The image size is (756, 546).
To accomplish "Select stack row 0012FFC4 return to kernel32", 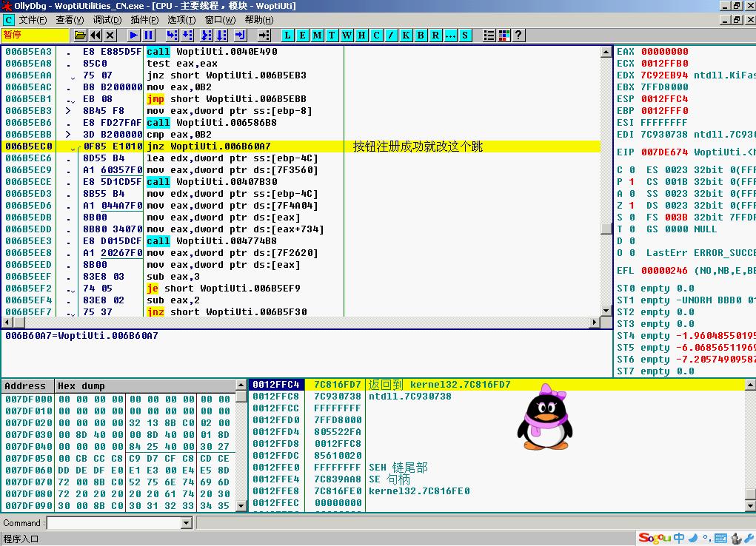I will pyautogui.click(x=497, y=385).
